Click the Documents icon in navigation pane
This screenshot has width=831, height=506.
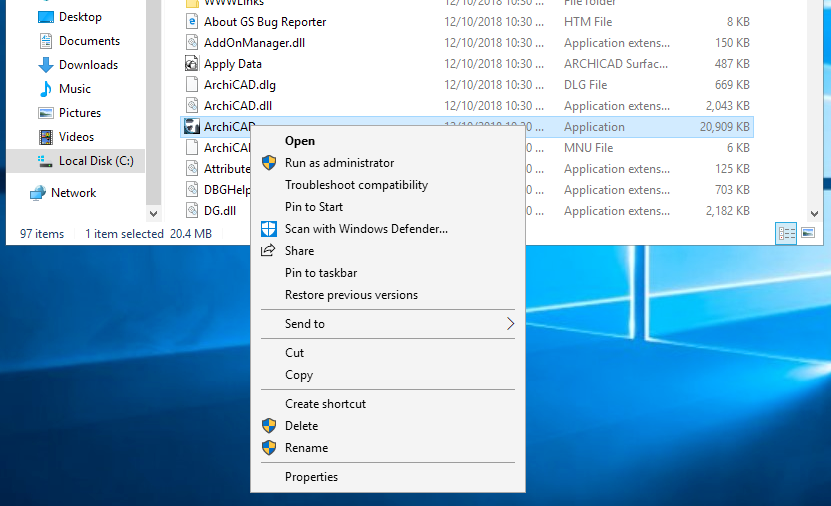pyautogui.click(x=46, y=41)
